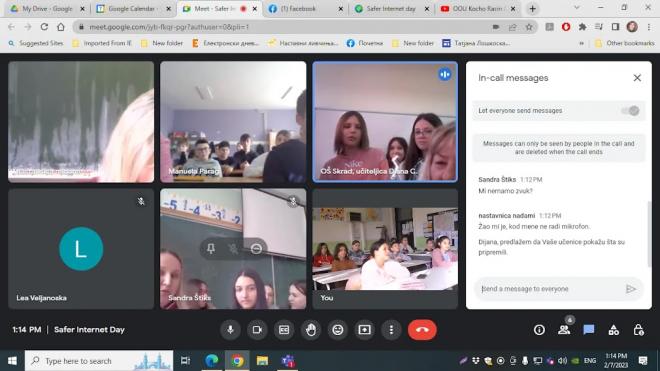
Task: Toggle the chat panel with chat icon
Action: click(589, 330)
